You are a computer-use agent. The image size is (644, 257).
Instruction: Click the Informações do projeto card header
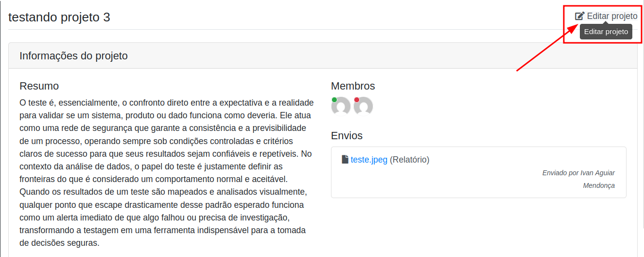point(323,55)
